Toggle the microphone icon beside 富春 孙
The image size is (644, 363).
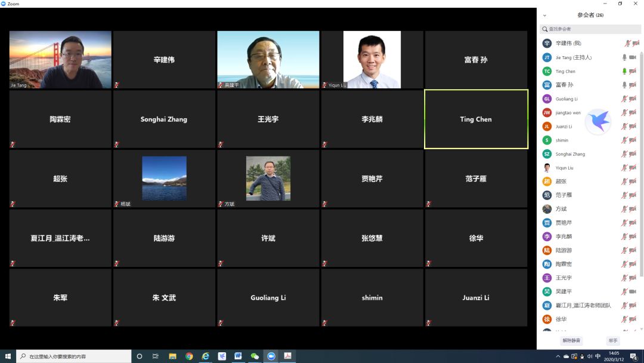point(625,85)
